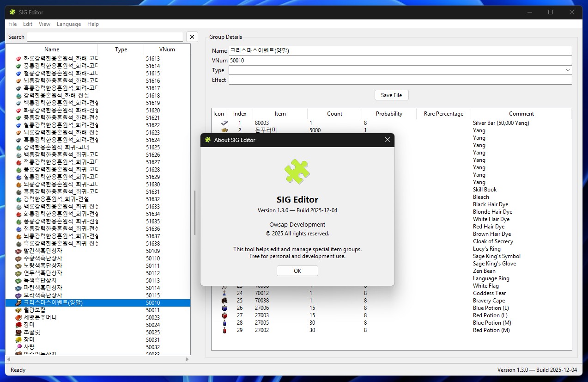Click the candy icon beside VNum 50032

coord(18,347)
